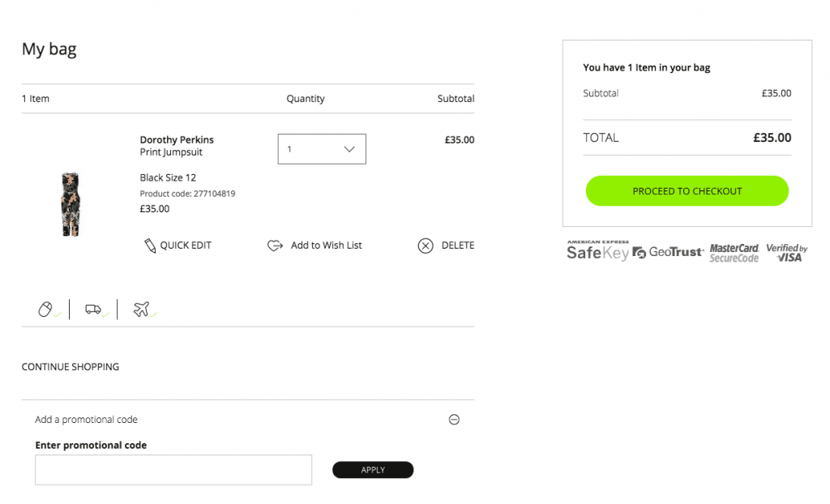
Task: Collapse the promotional code section via minus icon
Action: 454,420
